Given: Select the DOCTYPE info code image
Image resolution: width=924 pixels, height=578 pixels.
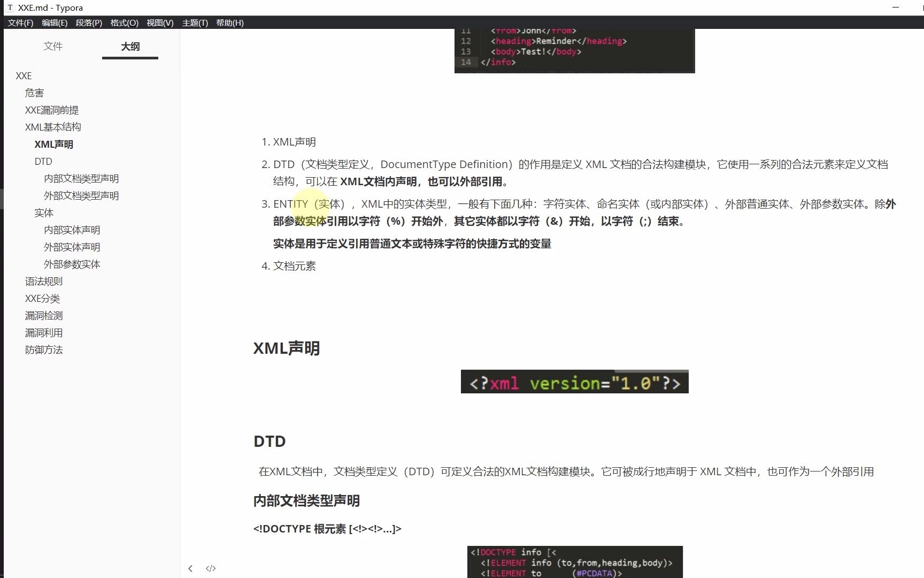Looking at the screenshot, I should (x=575, y=562).
